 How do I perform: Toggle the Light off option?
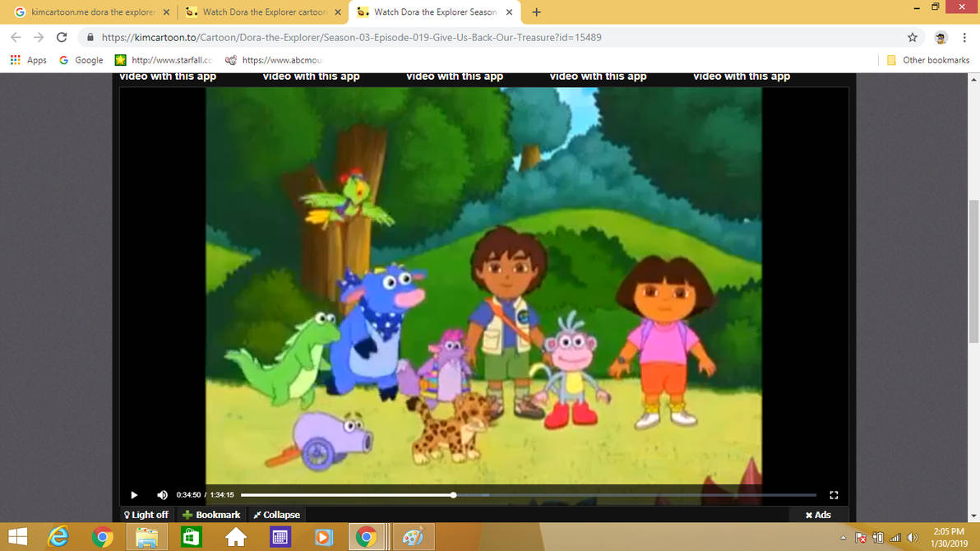click(x=146, y=515)
